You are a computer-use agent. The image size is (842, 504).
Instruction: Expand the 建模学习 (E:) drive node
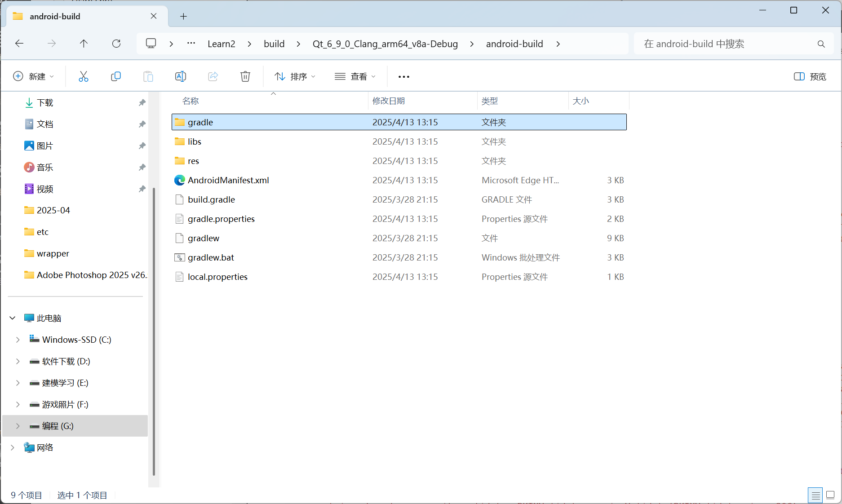tap(18, 383)
